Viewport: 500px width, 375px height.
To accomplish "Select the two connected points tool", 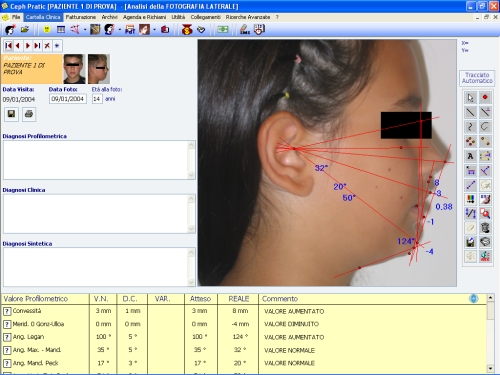I will pos(485,141).
